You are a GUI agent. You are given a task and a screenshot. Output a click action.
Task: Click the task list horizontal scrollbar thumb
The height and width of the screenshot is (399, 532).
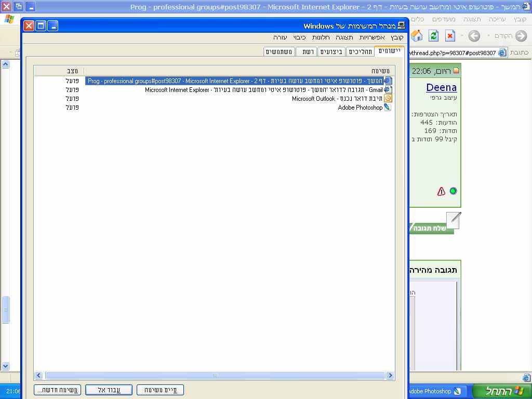coord(215,375)
